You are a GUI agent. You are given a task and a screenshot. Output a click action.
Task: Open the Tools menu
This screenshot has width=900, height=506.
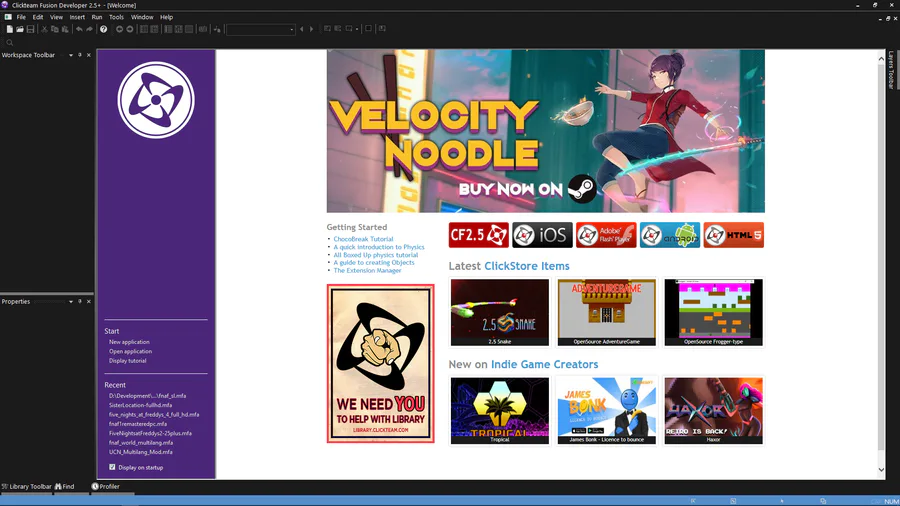coord(116,17)
